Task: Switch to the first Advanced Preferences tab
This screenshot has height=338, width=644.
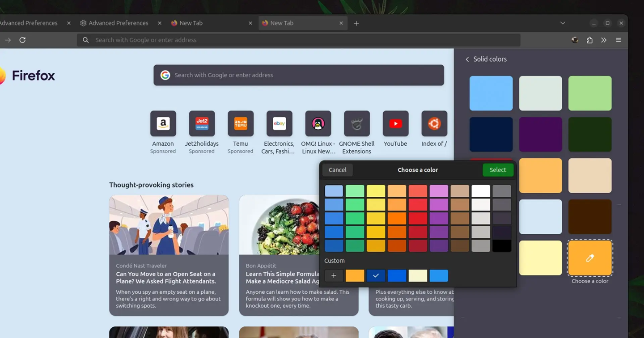Action: pos(29,23)
